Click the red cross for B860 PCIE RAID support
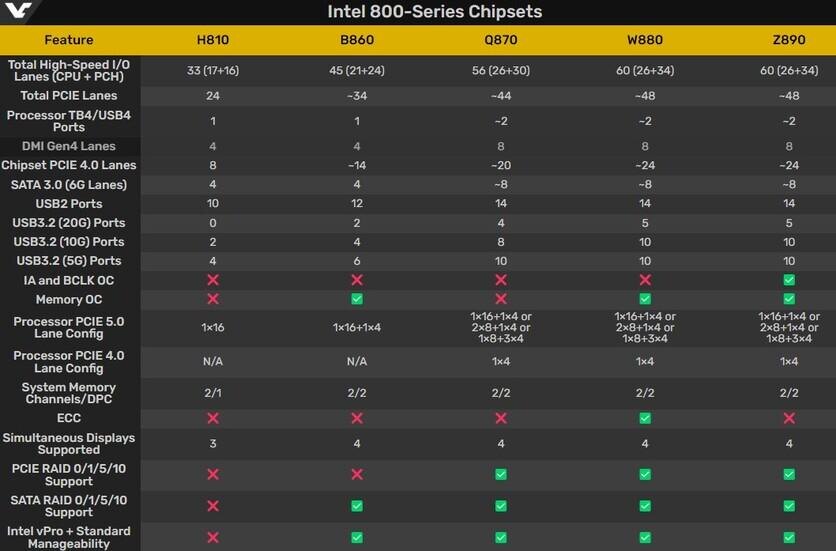The width and height of the screenshot is (836, 551). [356, 474]
